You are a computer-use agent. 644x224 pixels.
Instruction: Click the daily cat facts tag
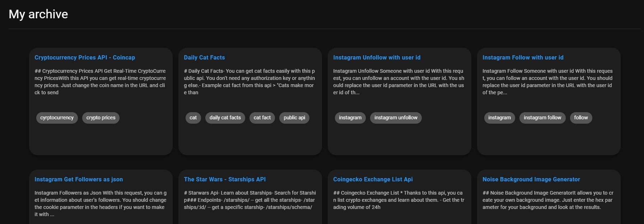click(x=225, y=118)
